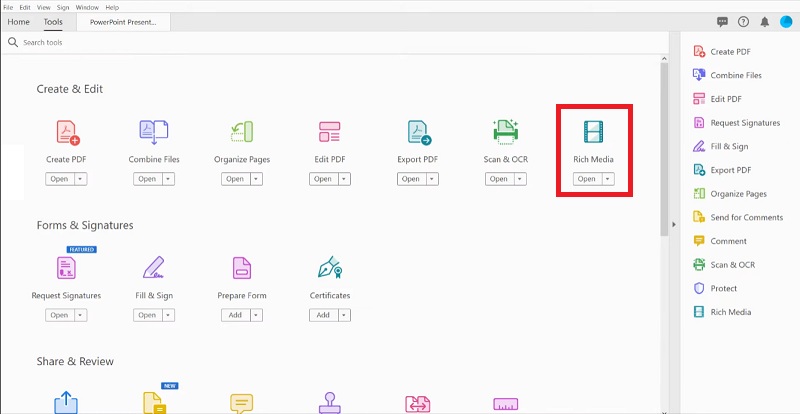This screenshot has width=800, height=414.
Task: Click Comment in right sidebar
Action: point(719,241)
